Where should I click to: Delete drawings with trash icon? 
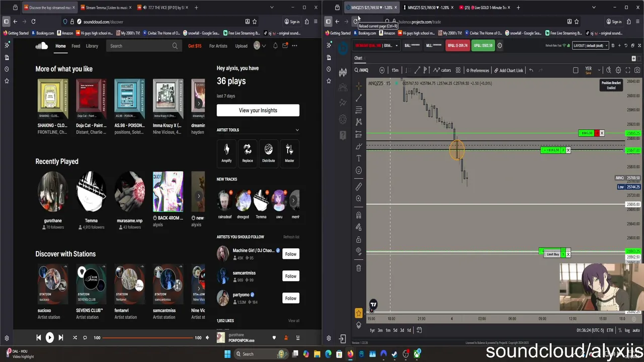359,268
